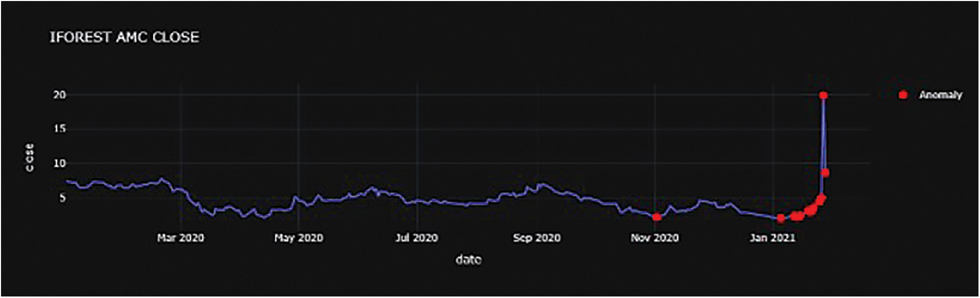The image size is (980, 298).
Task: Click the red Anomaly legend marker
Action: point(903,95)
